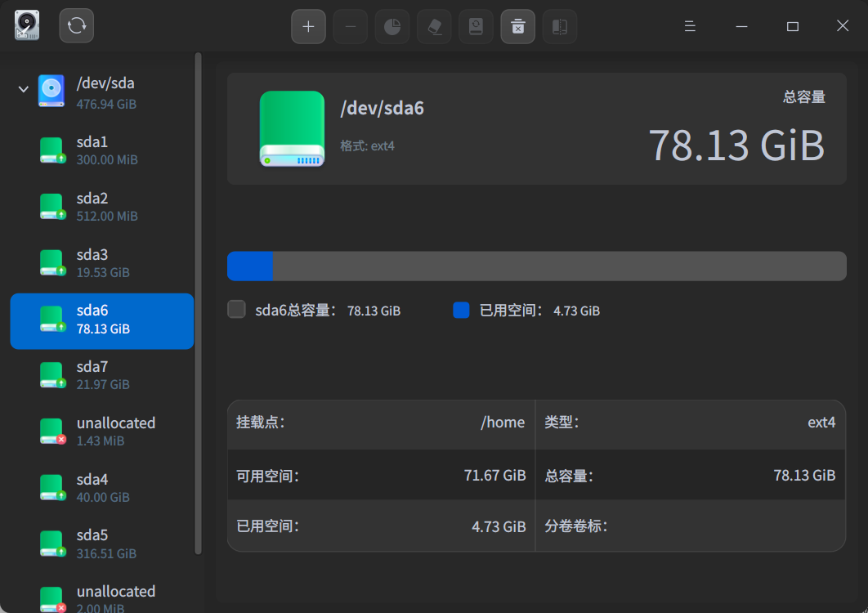This screenshot has height=613, width=868.
Task: Open the hamburger main menu
Action: pos(690,26)
